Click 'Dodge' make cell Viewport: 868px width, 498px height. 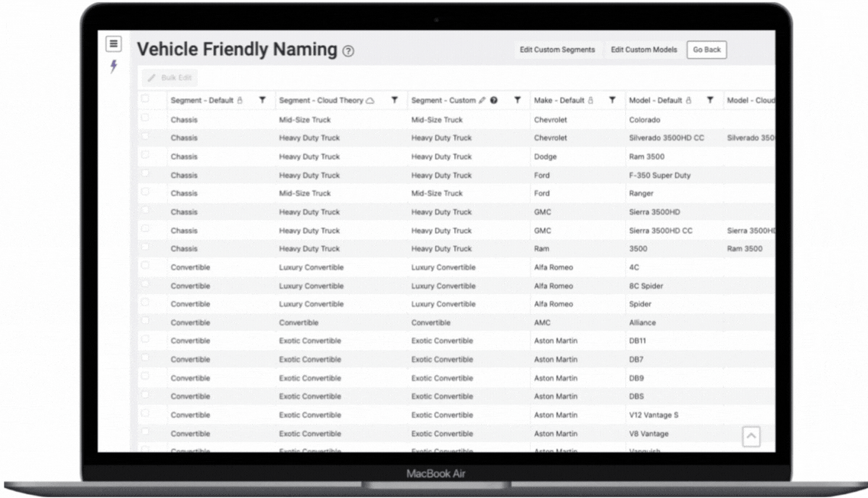(x=545, y=157)
